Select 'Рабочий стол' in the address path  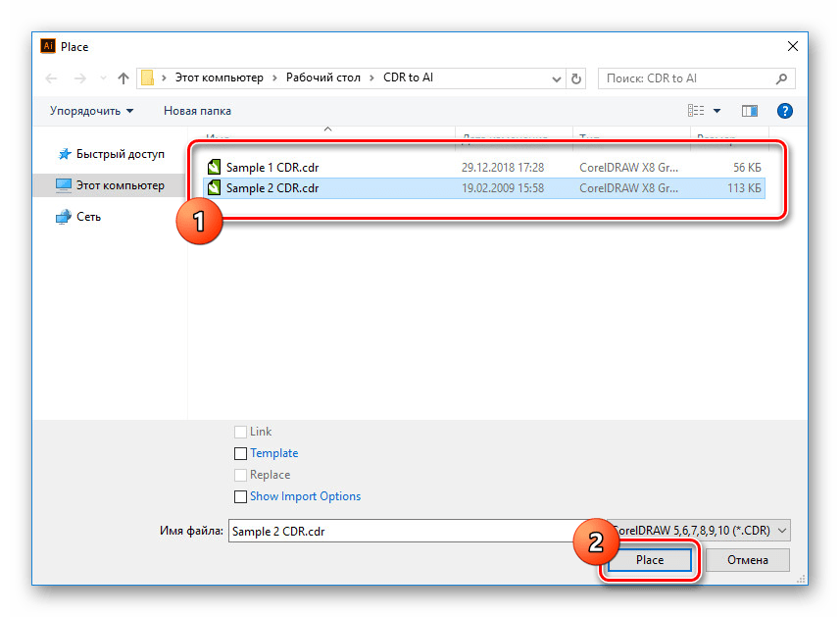(323, 77)
